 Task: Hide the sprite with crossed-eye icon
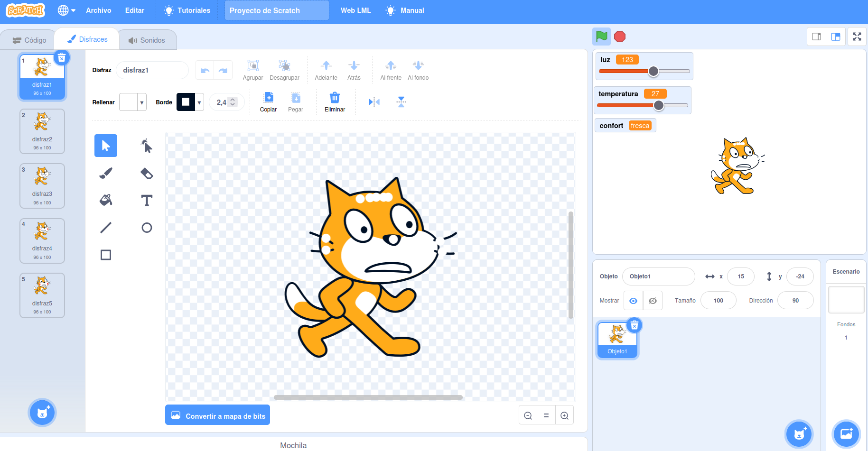point(653,301)
